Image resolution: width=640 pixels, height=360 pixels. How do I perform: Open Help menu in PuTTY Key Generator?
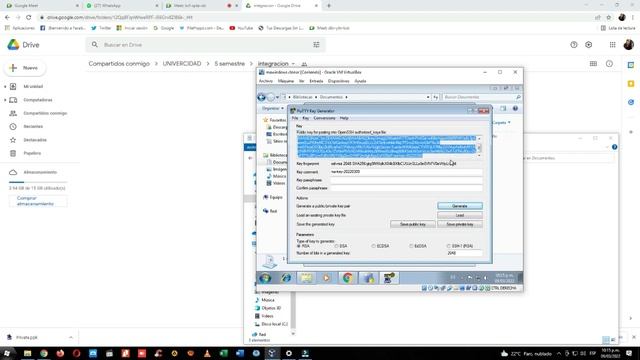(344, 118)
